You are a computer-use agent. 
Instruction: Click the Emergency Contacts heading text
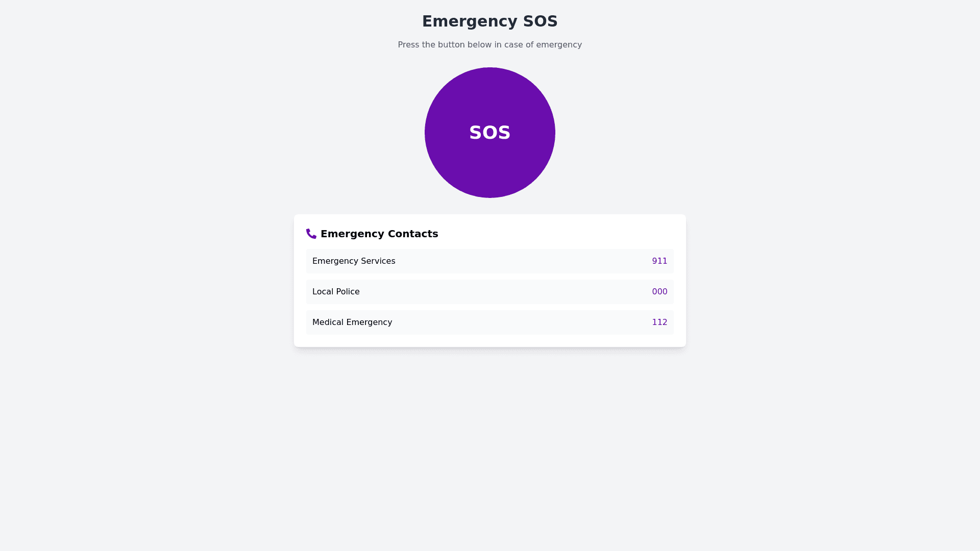(x=379, y=234)
